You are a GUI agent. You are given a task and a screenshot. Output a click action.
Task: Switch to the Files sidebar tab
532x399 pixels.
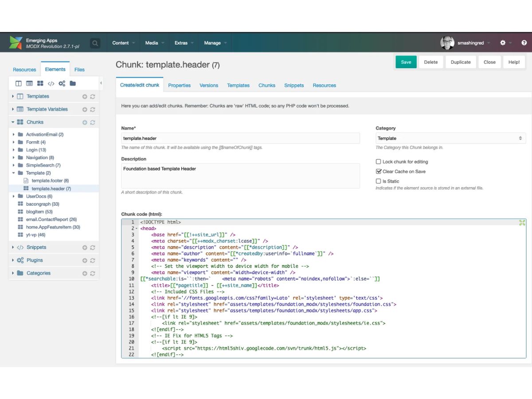point(79,70)
